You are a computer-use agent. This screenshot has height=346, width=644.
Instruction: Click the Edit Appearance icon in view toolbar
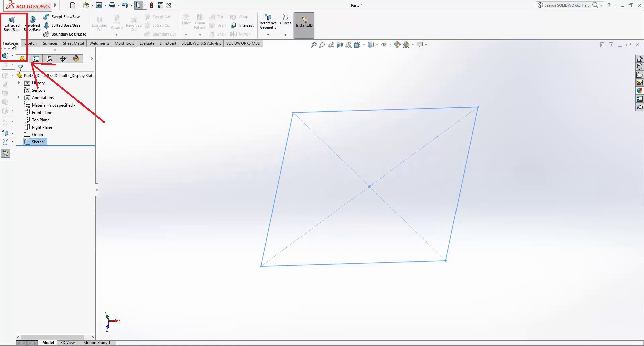397,45
